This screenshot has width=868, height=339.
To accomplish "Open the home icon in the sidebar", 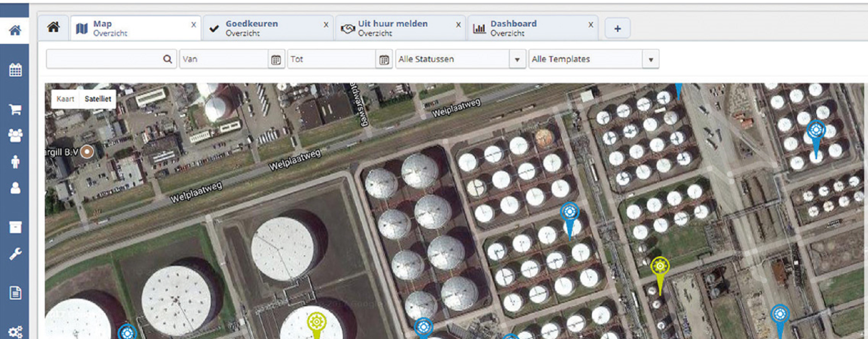I will (15, 30).
